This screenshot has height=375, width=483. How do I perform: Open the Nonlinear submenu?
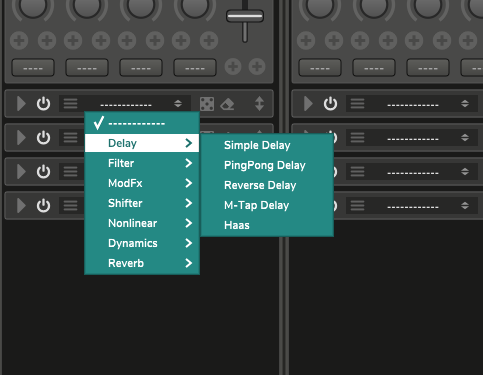coord(142,223)
